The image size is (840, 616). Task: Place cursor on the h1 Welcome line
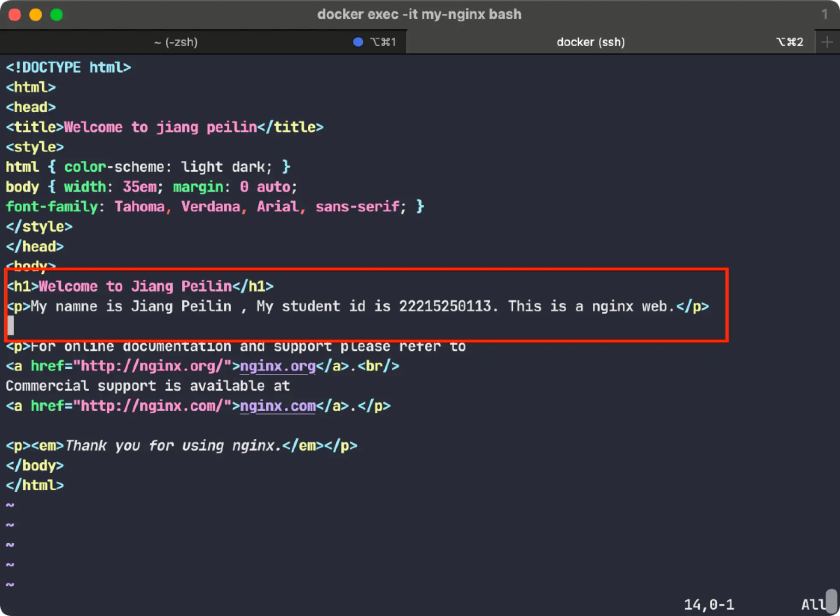pos(139,286)
